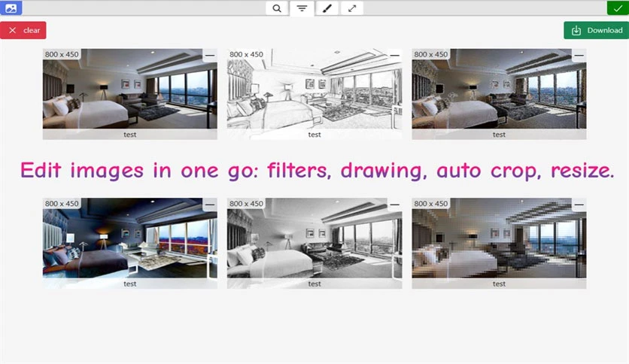Viewport: 629px width, 364px height.
Task: Click the 800 x 450 label on pixelated image
Action: pyautogui.click(x=431, y=204)
